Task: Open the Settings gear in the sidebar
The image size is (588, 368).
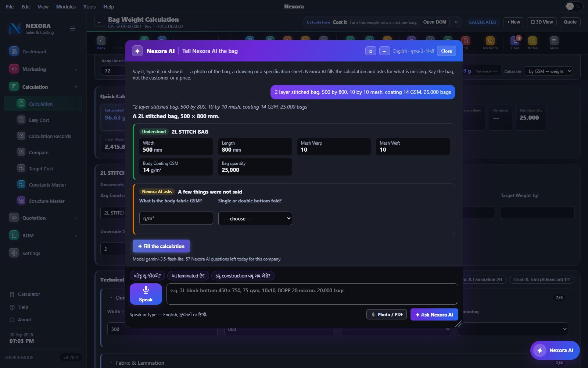Action: click(14, 253)
